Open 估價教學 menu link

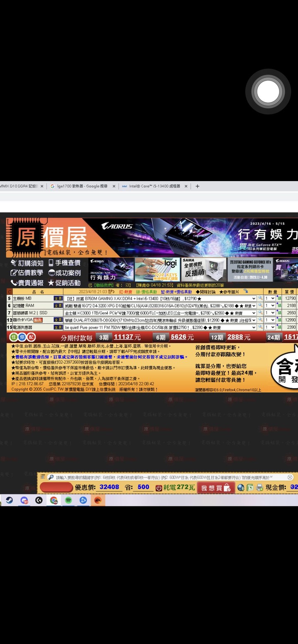point(27,273)
